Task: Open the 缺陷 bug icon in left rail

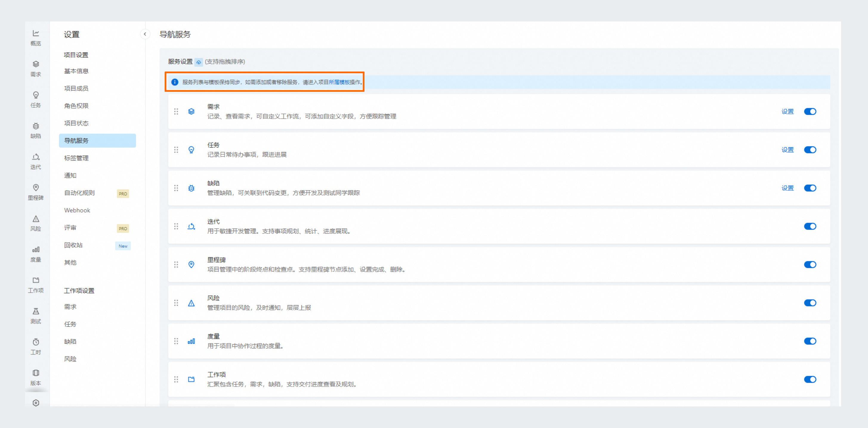Action: pyautogui.click(x=36, y=126)
